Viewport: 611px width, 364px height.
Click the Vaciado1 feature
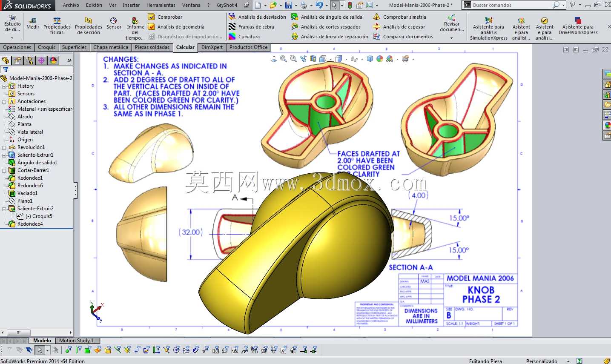(x=23, y=193)
